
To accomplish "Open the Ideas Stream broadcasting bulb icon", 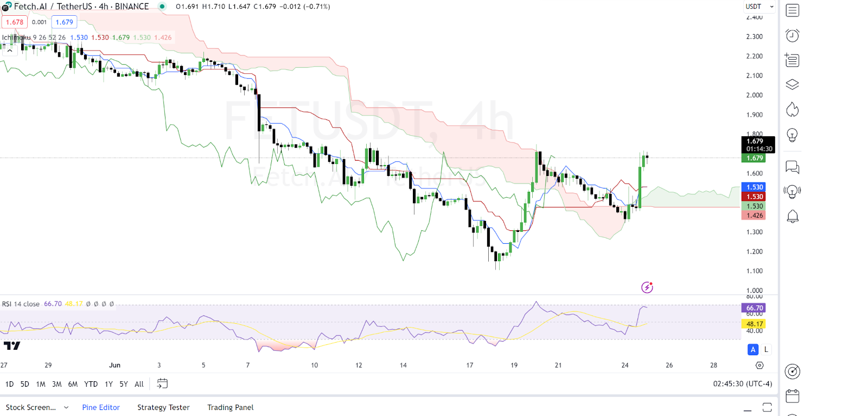I will tap(792, 191).
